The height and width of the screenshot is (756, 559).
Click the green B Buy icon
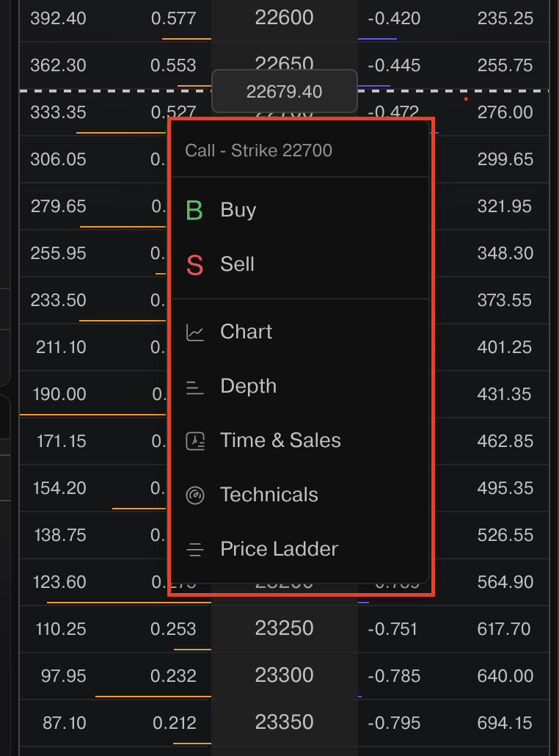(194, 211)
